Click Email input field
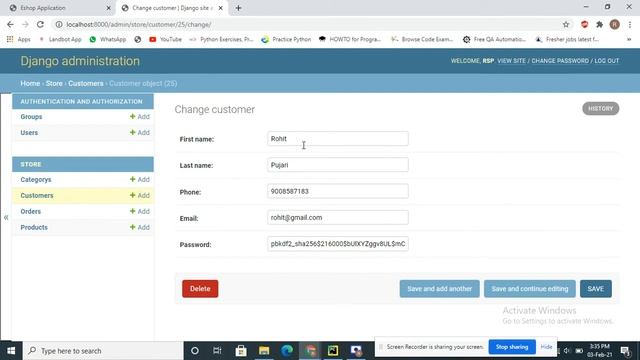 click(x=338, y=218)
